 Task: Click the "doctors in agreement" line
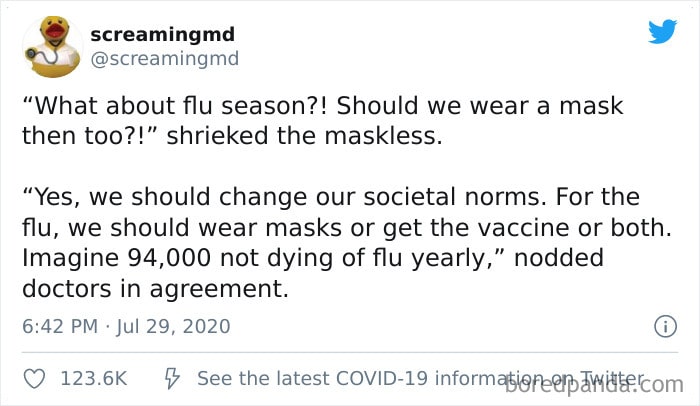coord(155,289)
